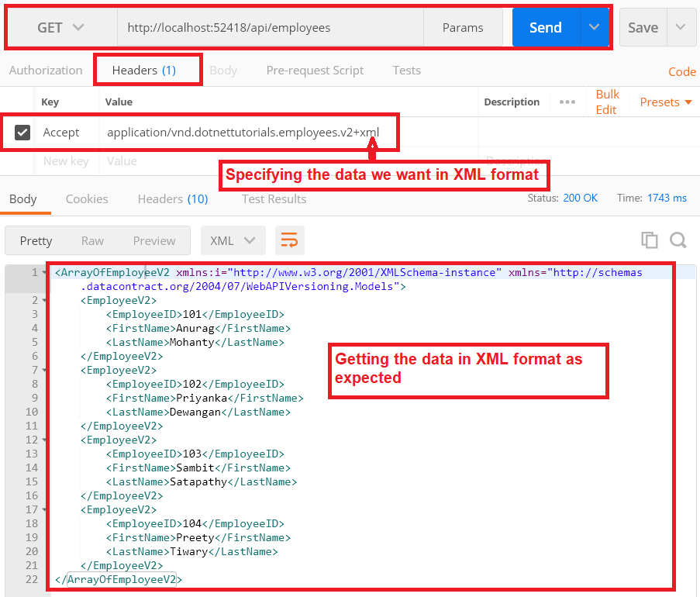
Task: Click the empty Value field
Action: coord(122,161)
